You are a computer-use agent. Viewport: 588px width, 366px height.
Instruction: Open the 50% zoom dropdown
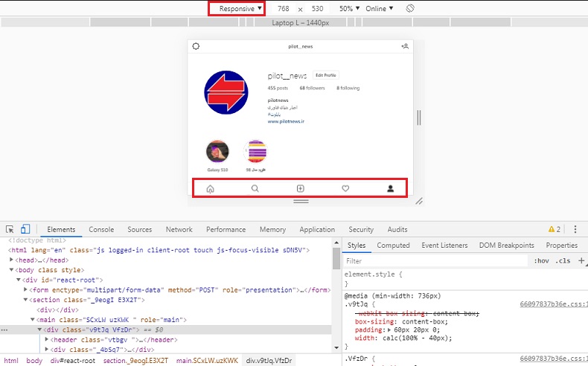tap(349, 9)
